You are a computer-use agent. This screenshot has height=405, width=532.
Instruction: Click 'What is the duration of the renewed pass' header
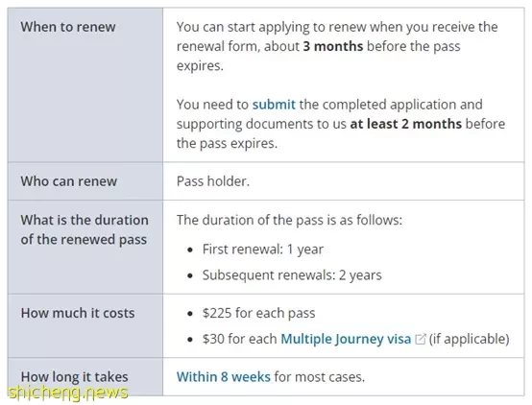tap(85, 247)
